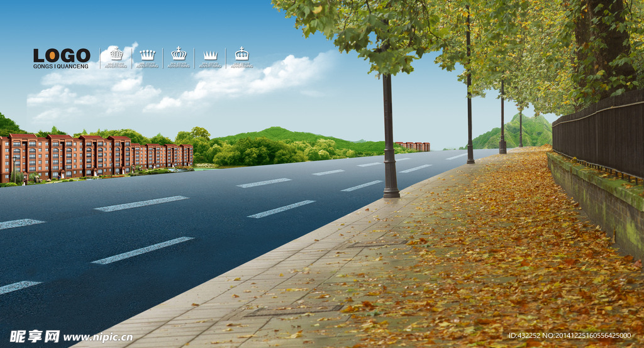Click the small distant red buildings
644x348 pixels.
click(413, 146)
